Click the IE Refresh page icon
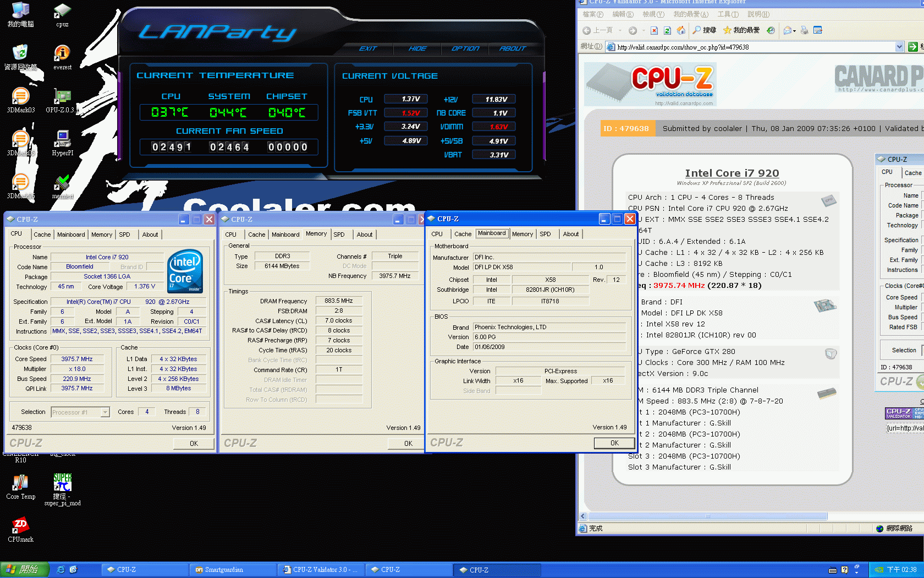The height and width of the screenshot is (578, 924). (667, 30)
